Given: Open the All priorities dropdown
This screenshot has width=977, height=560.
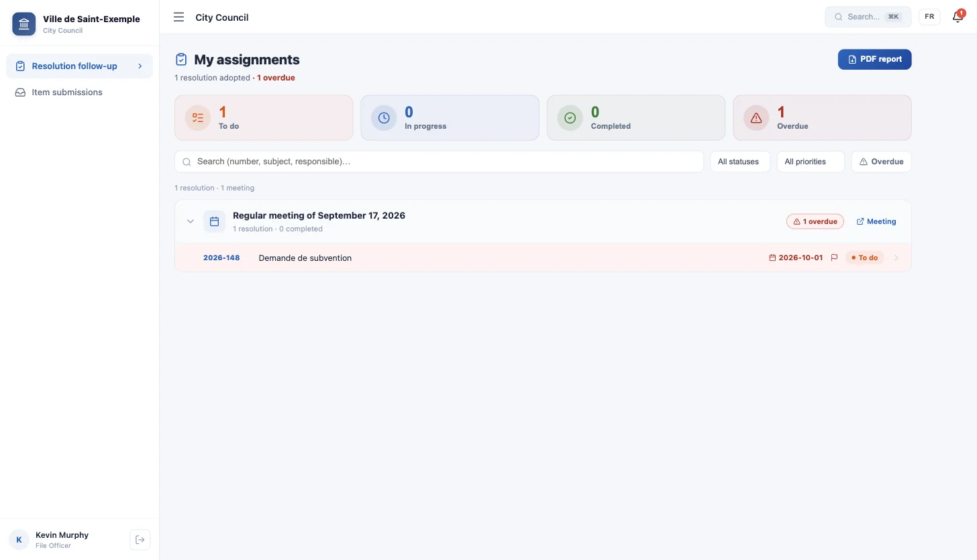Looking at the screenshot, I should click(x=811, y=162).
